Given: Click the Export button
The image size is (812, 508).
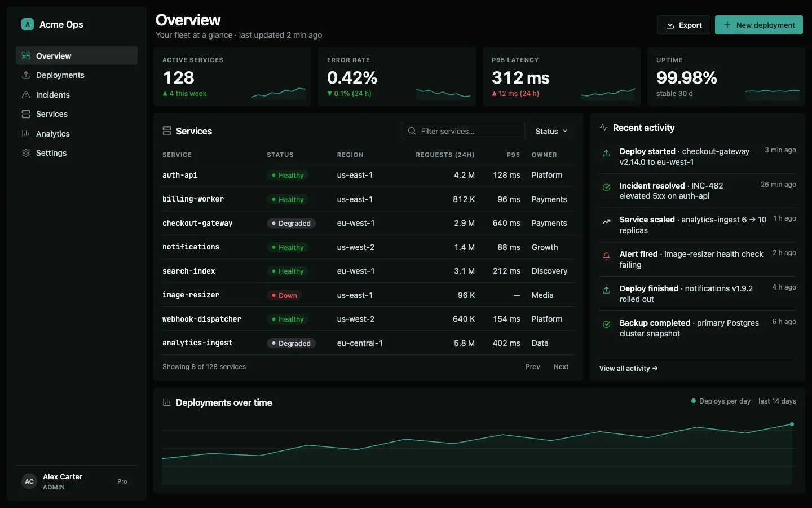Looking at the screenshot, I should click(683, 25).
